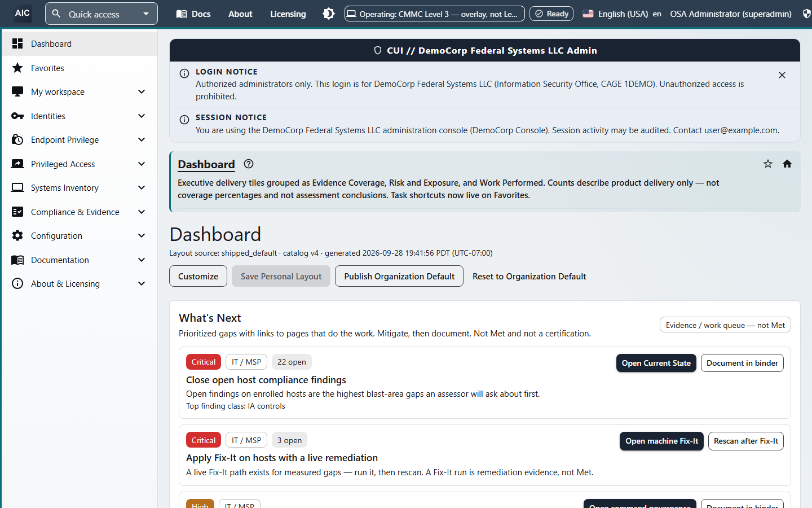Click the My workspace monitor icon
The height and width of the screenshot is (508, 812).
17,91
